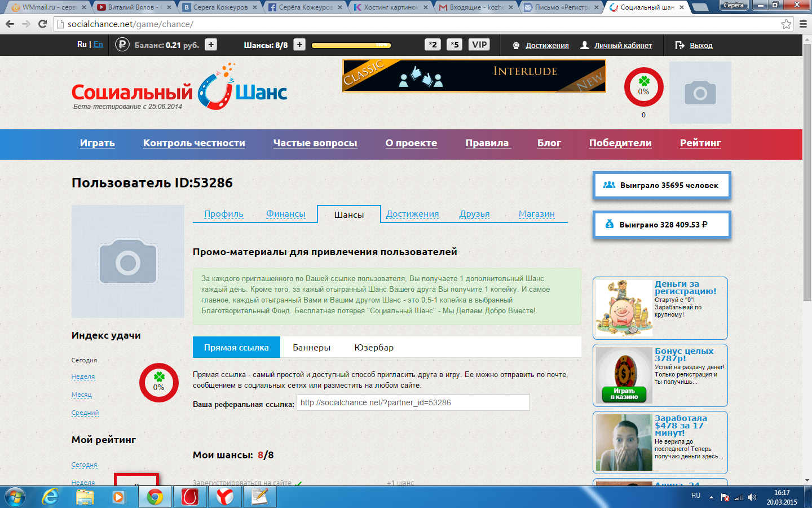Viewport: 812px width, 508px height.
Task: Select the Прямая ссылка tab
Action: pyautogui.click(x=236, y=347)
